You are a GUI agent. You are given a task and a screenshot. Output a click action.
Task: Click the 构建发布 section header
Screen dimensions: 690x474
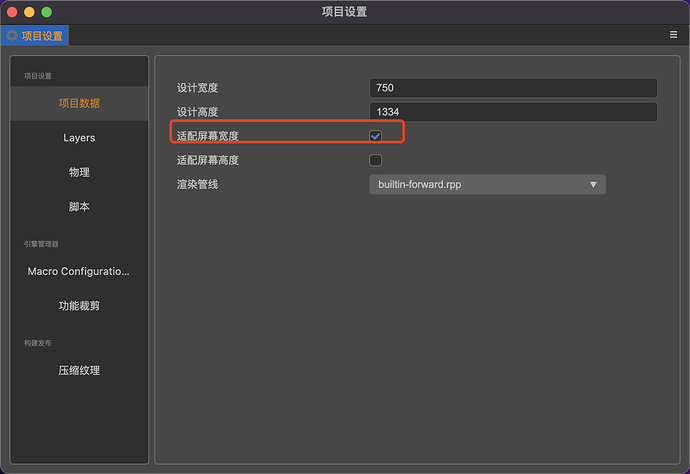38,343
